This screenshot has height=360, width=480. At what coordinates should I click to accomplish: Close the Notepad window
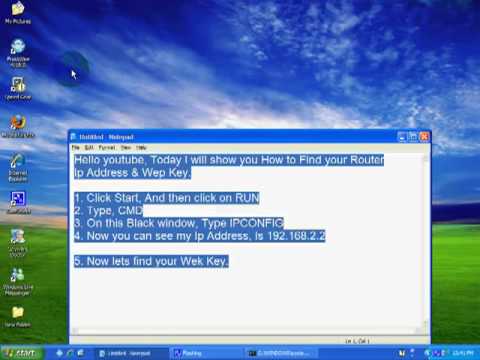click(424, 137)
